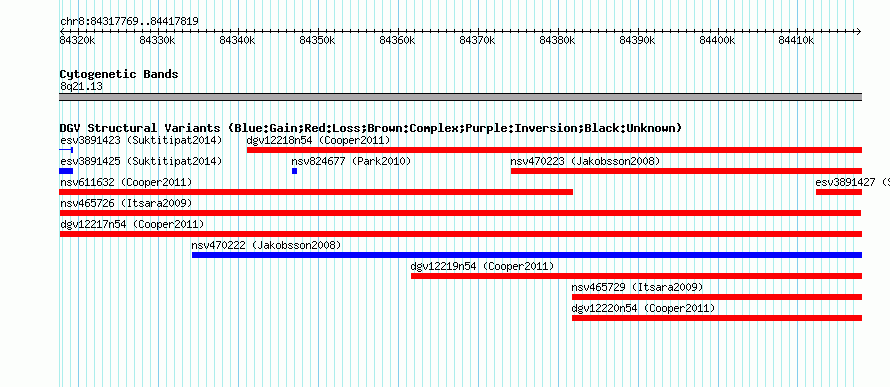Click the 84350k ruler position
This screenshot has width=890, height=387.
pyautogui.click(x=317, y=40)
